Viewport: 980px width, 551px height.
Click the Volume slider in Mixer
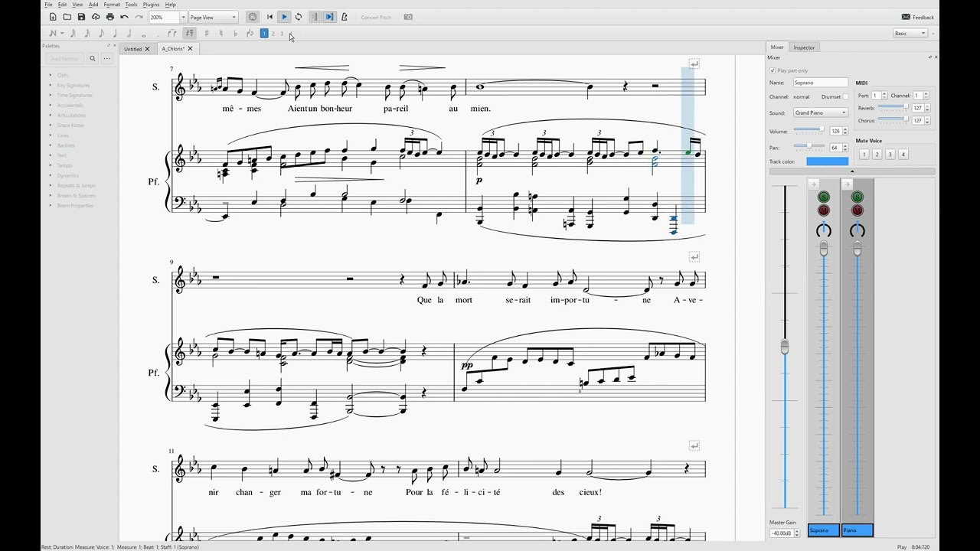click(809, 131)
